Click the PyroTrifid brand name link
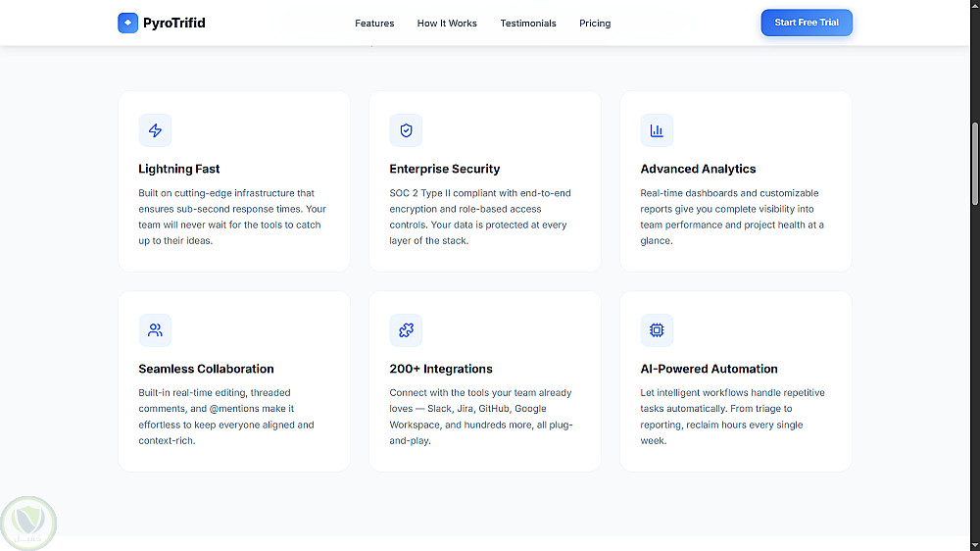 [x=174, y=23]
